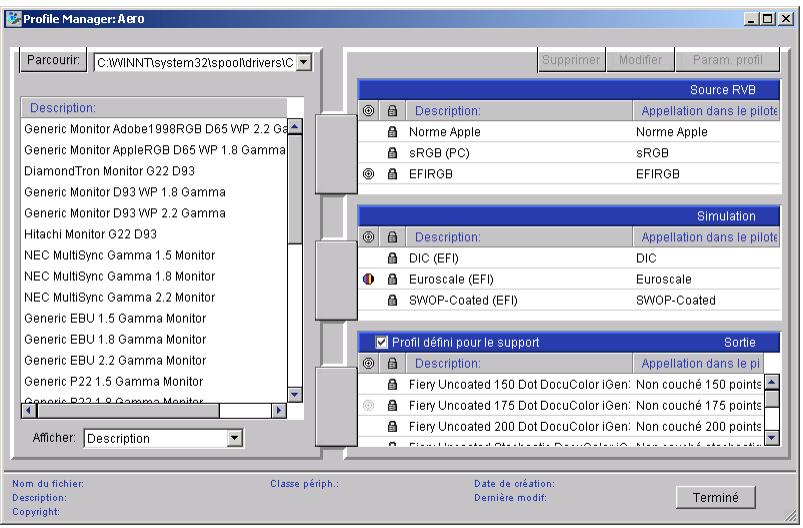This screenshot has height=528, width=803.
Task: Select Fiery Uncoated 175 Dot DocuColor iGen profile
Action: coord(561,406)
